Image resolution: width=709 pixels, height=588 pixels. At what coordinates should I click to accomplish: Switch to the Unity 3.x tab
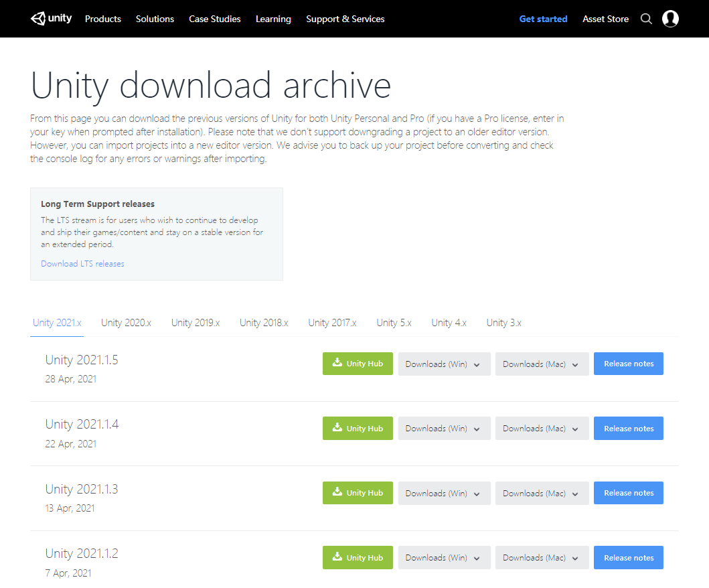(504, 322)
